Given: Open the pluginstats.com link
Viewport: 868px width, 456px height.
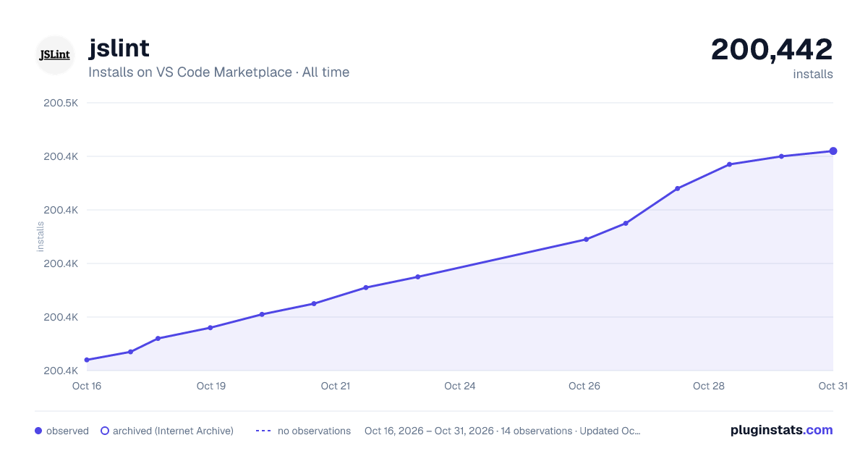Looking at the screenshot, I should coord(781,430).
